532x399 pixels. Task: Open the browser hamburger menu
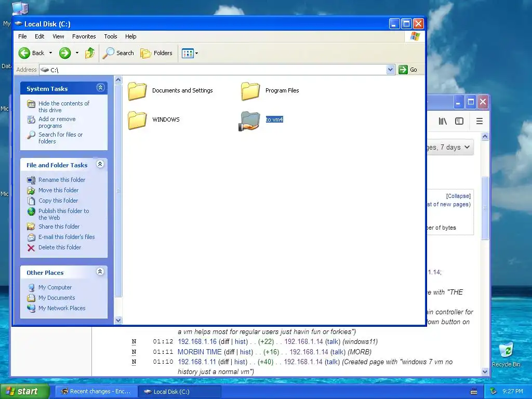coord(479,121)
